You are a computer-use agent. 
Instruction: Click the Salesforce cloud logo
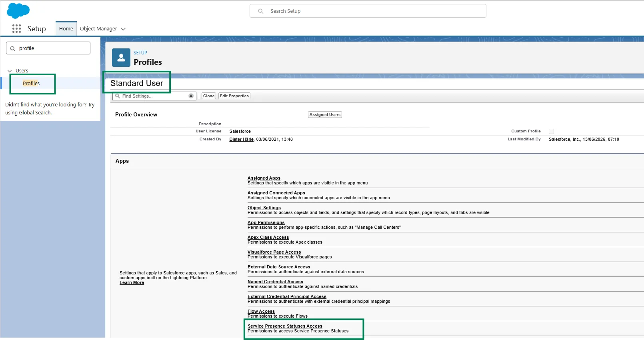[18, 10]
